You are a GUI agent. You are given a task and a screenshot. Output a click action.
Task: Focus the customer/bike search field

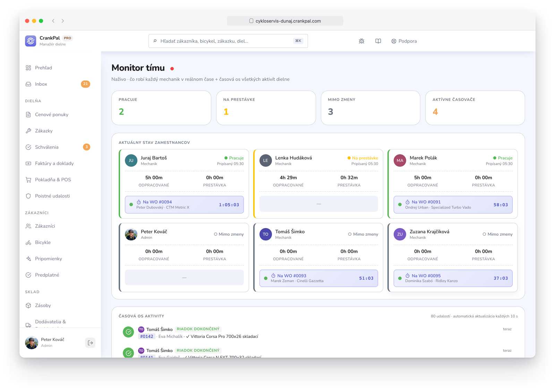[228, 41]
